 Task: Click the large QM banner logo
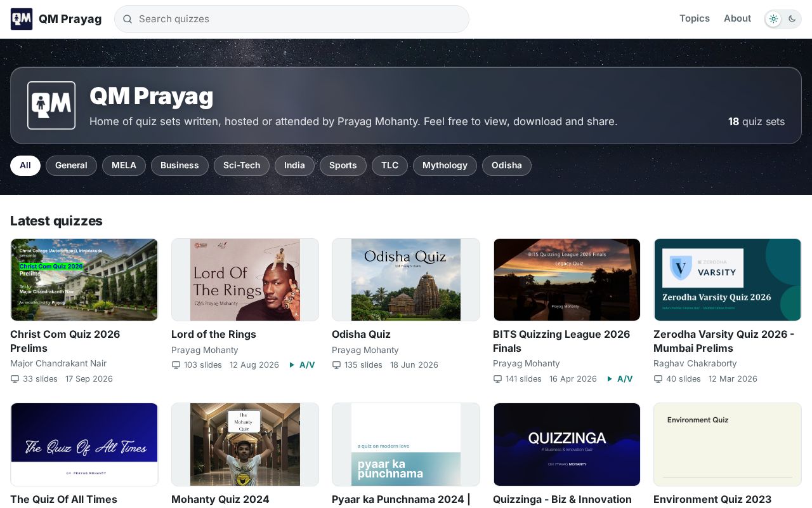(51, 105)
